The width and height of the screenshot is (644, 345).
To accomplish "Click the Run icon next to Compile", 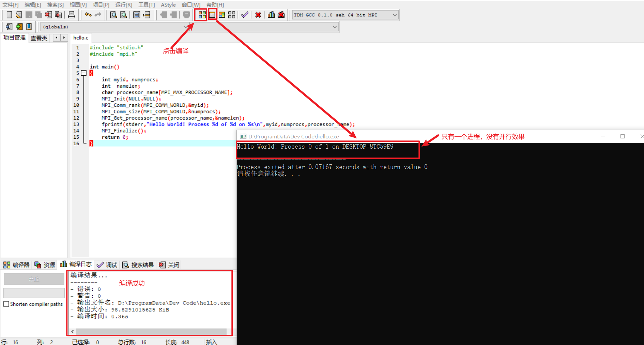I will [x=212, y=15].
